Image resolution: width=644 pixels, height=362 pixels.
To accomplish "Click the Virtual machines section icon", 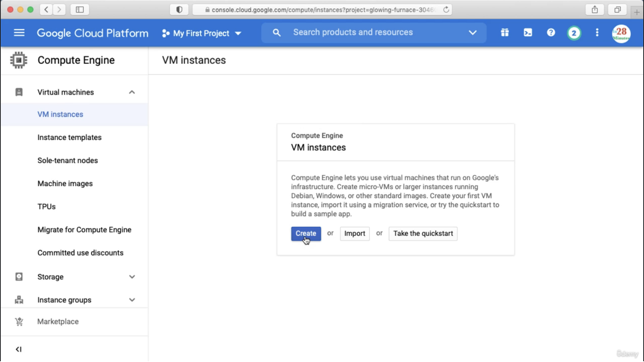I will click(x=19, y=92).
